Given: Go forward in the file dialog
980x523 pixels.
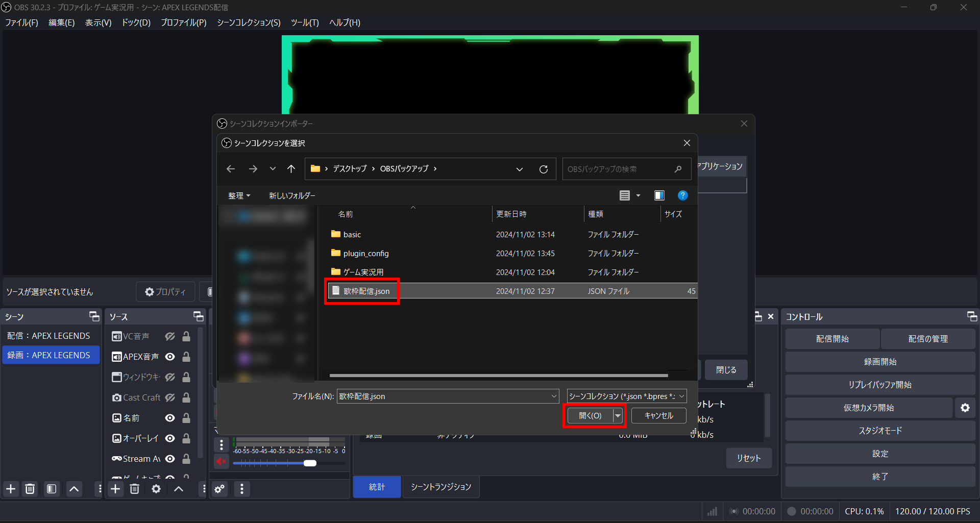Looking at the screenshot, I should click(253, 169).
